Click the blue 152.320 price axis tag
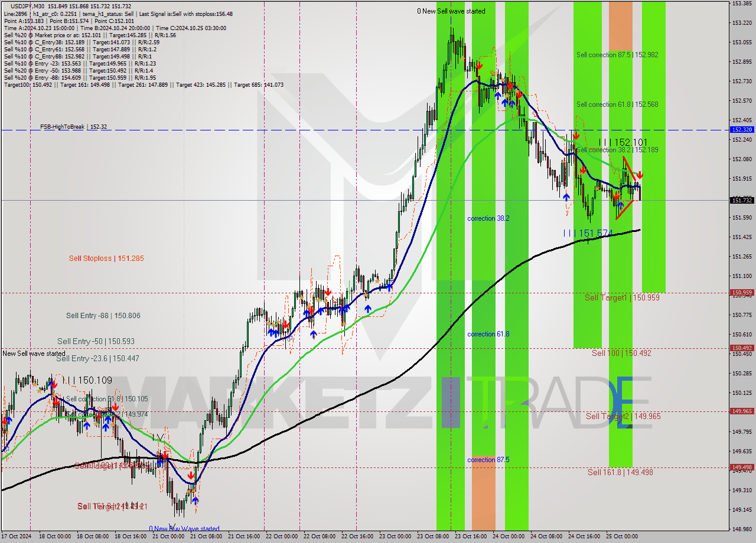Image resolution: width=756 pixels, height=543 pixels. tap(742, 129)
